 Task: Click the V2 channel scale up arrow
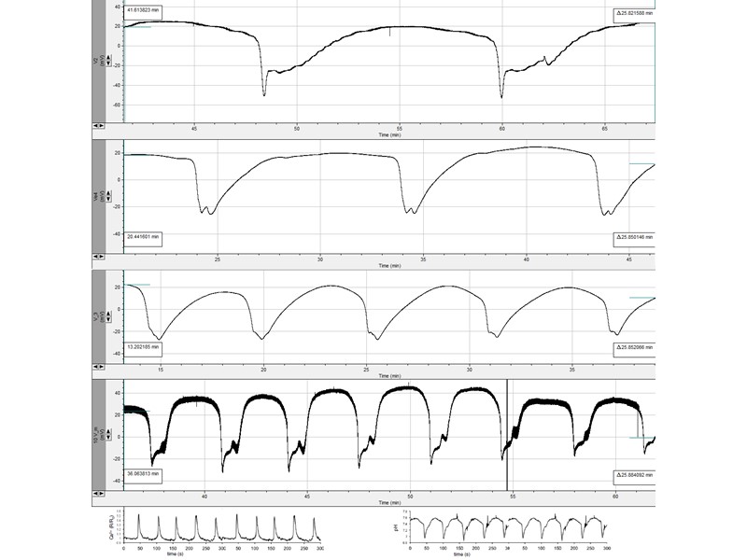[x=108, y=57]
